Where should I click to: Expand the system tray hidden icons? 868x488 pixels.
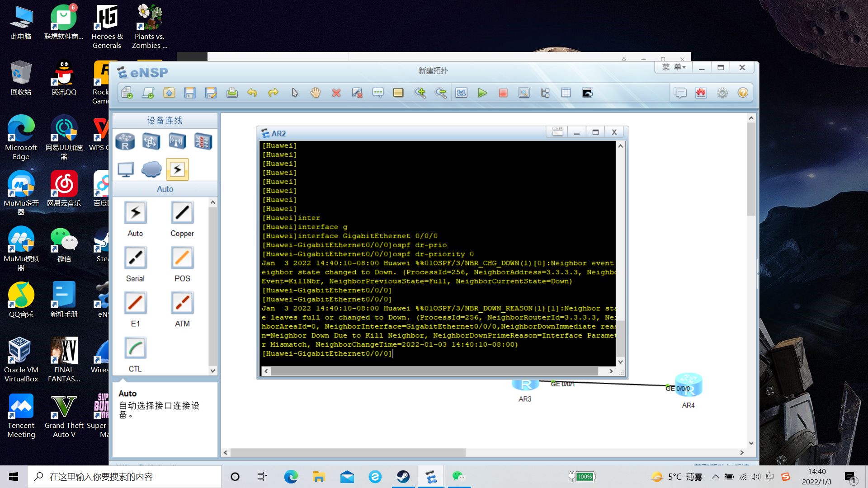[715, 477]
